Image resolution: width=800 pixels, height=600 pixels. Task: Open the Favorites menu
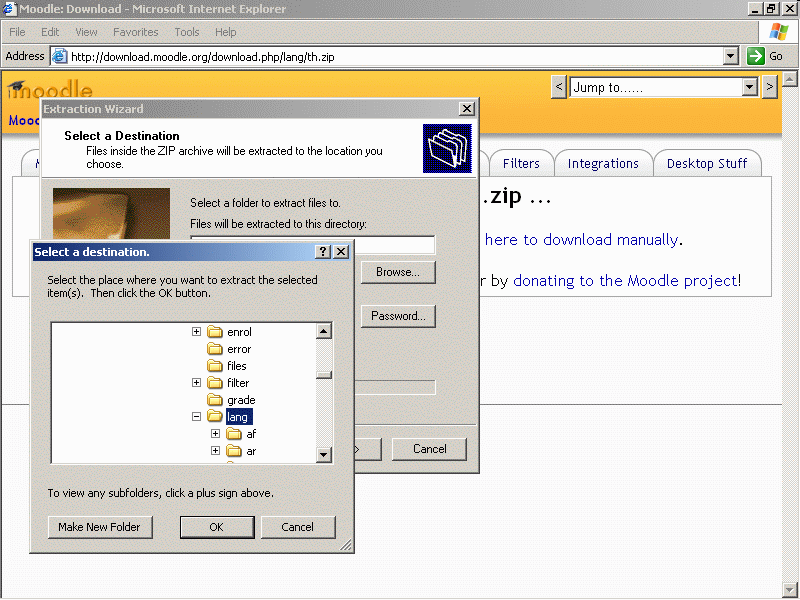(135, 32)
